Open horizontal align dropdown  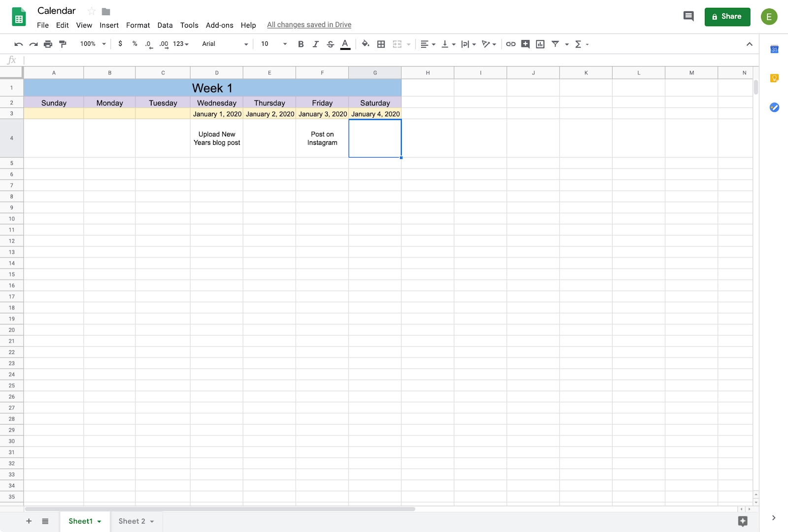[428, 44]
